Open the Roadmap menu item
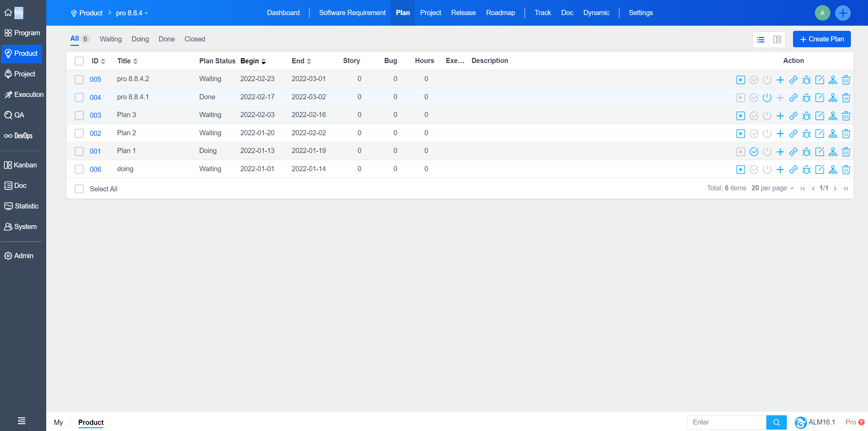 pos(500,13)
